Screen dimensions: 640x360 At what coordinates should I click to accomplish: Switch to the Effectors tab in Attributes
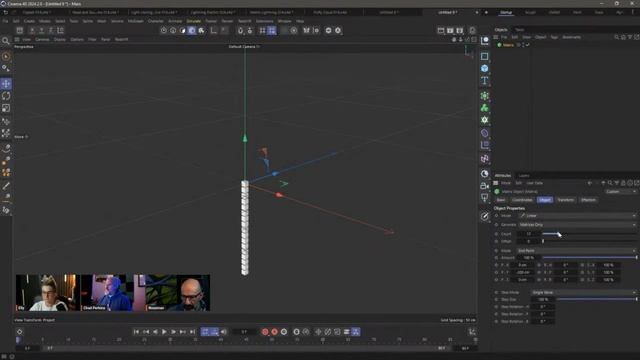click(x=588, y=200)
